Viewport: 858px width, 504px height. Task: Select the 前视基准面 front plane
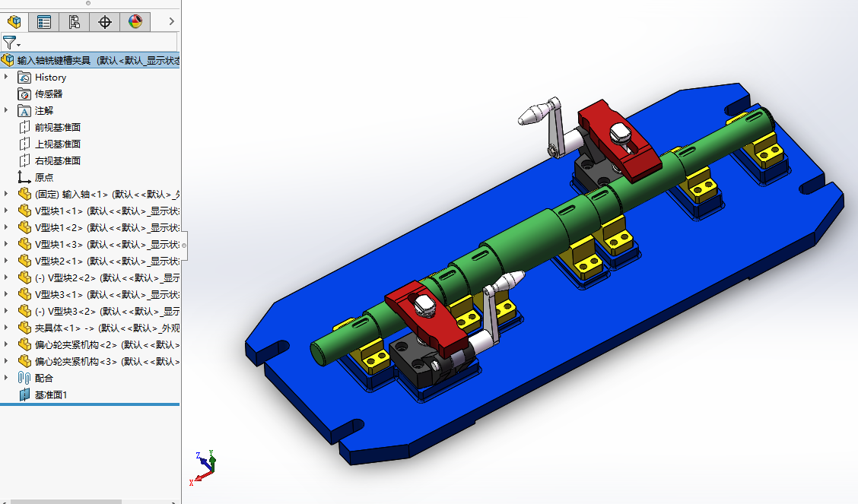coord(58,128)
